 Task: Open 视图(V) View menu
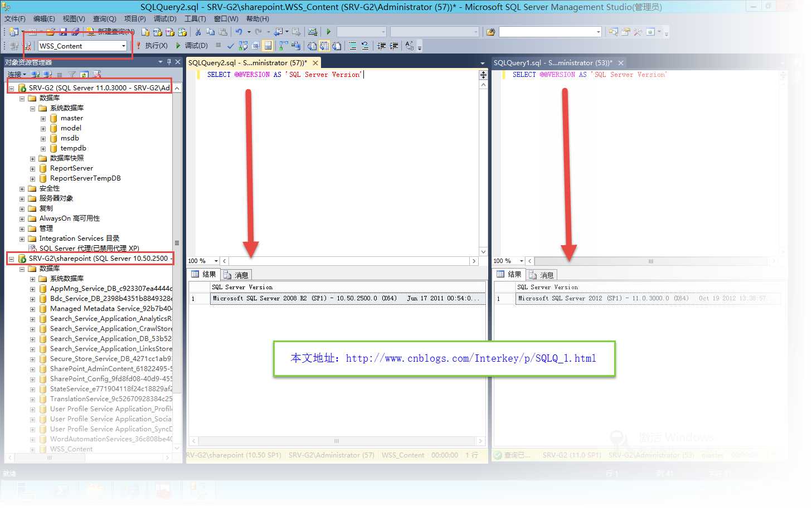pos(74,18)
